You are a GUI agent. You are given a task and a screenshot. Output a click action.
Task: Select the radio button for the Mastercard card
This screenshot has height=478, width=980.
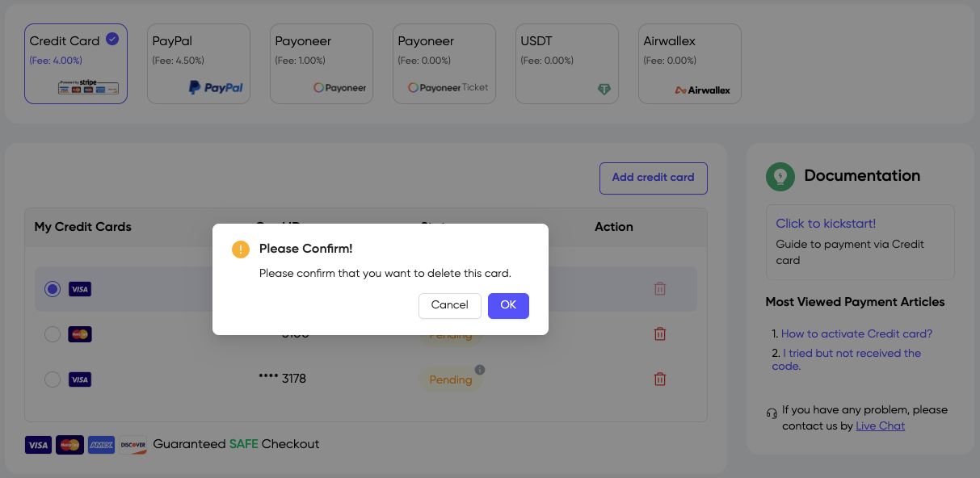click(53, 333)
